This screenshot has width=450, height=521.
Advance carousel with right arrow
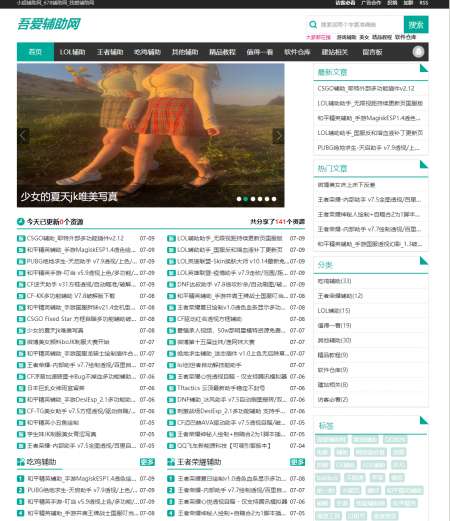coord(278,136)
